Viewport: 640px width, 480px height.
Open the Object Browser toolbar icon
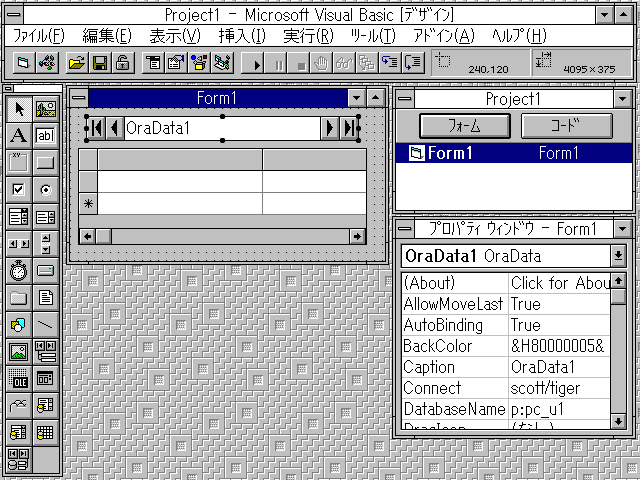click(199, 63)
